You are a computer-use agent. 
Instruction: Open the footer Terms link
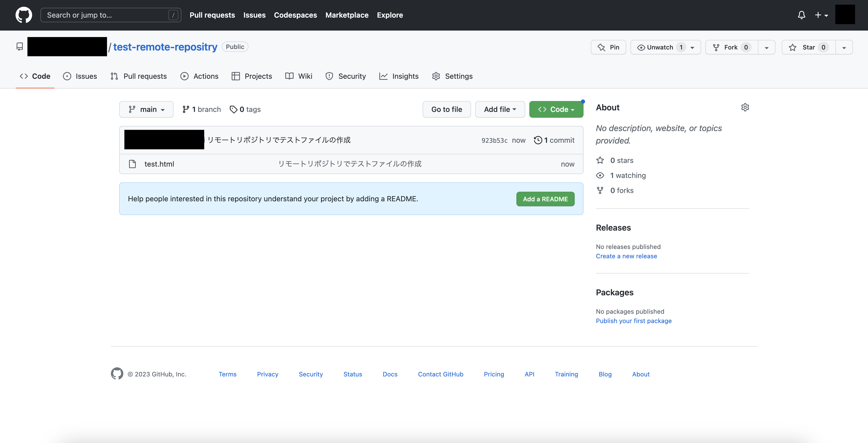227,374
